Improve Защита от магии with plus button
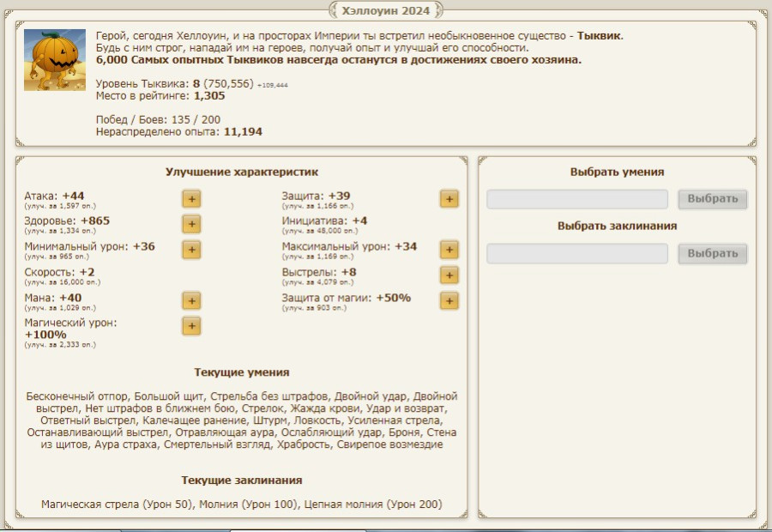 click(x=449, y=301)
